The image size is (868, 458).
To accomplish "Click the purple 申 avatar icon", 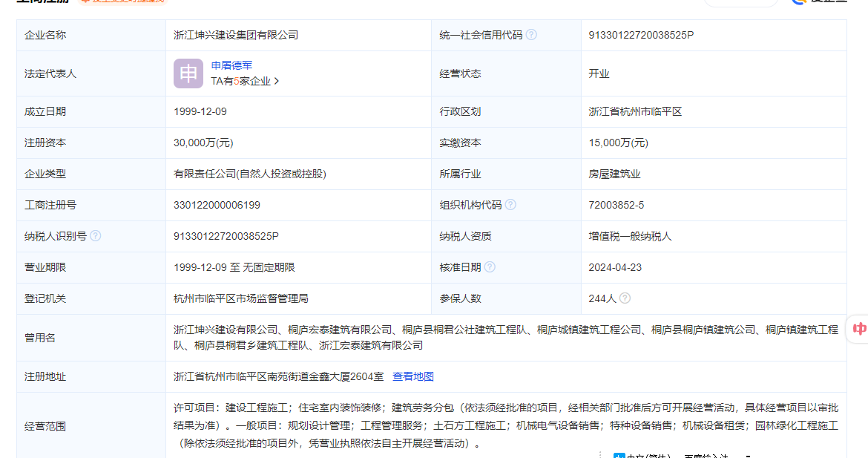I will pos(188,73).
